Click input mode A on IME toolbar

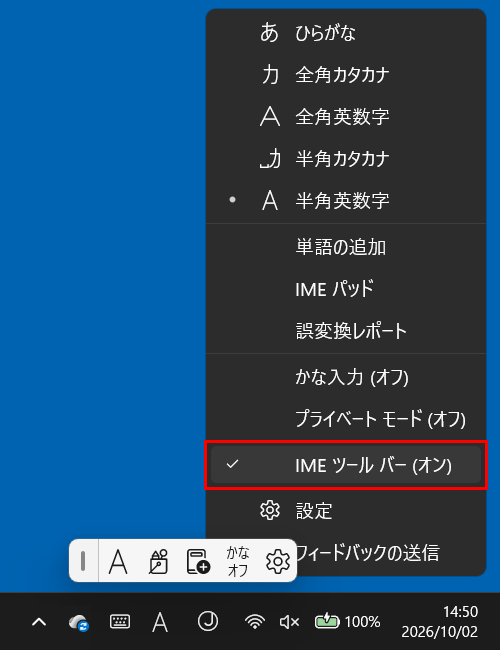tap(118, 562)
